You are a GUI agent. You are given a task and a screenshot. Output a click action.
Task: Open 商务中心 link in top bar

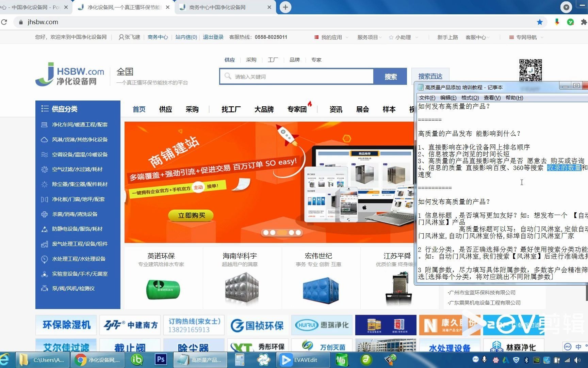[x=158, y=37]
